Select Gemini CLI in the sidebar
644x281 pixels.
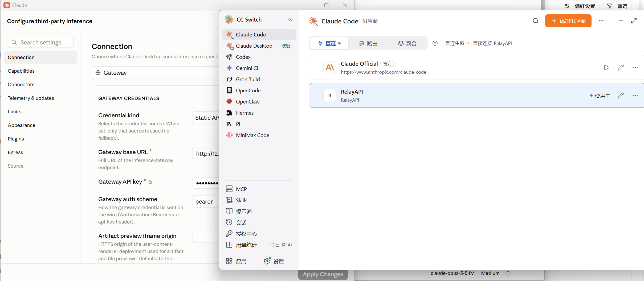pyautogui.click(x=259, y=68)
